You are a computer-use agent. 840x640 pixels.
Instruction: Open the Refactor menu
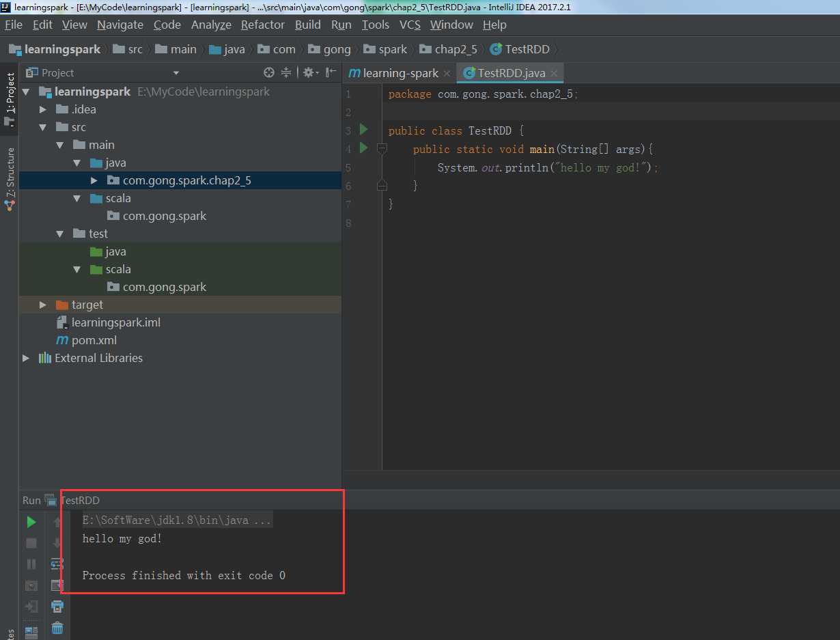tap(263, 25)
